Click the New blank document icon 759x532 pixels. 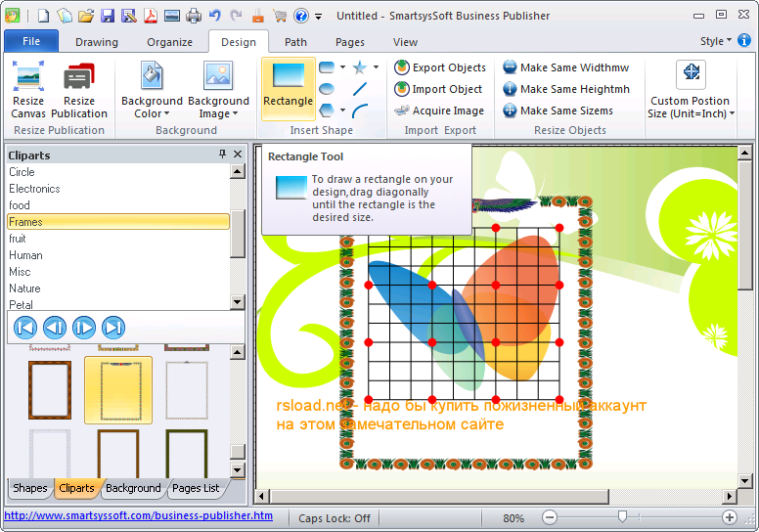44,16
